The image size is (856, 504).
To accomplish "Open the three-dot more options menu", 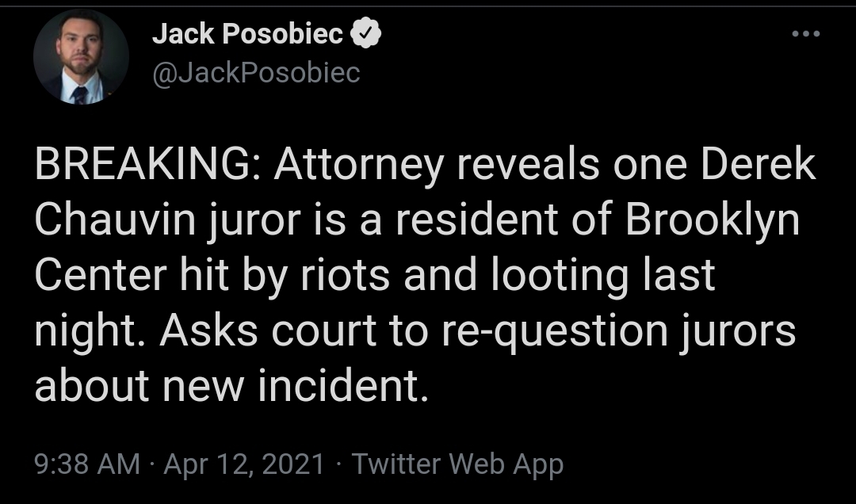I will point(806,34).
